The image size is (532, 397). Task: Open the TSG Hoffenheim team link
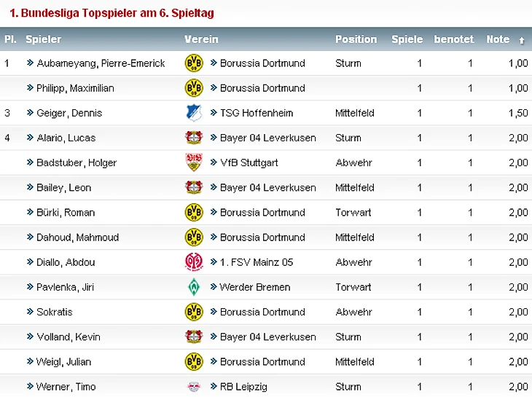[257, 113]
